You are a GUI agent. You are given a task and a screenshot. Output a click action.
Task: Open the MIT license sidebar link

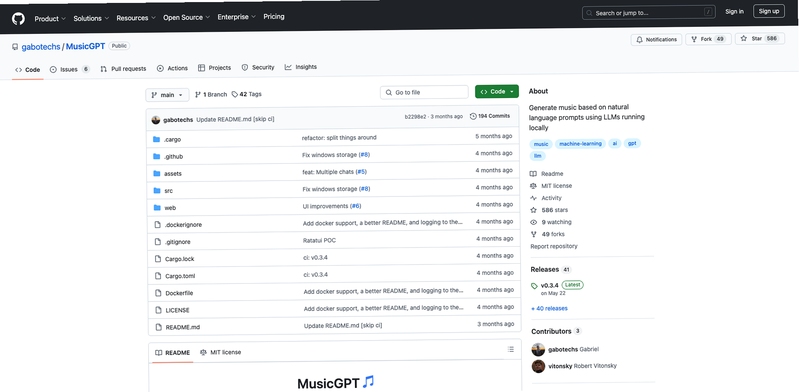(551, 186)
